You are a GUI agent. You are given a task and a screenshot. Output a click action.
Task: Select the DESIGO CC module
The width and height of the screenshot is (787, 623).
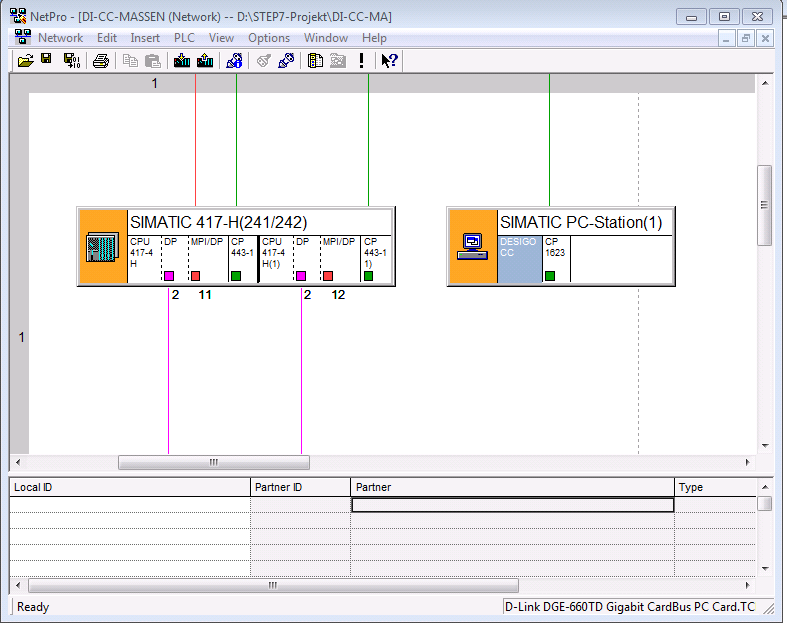coord(519,258)
